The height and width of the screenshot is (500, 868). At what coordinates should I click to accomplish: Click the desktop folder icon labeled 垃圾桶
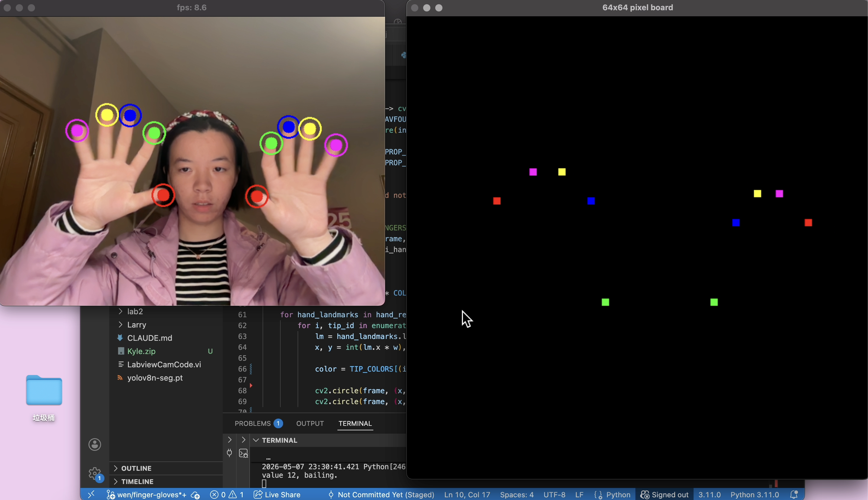tap(44, 390)
